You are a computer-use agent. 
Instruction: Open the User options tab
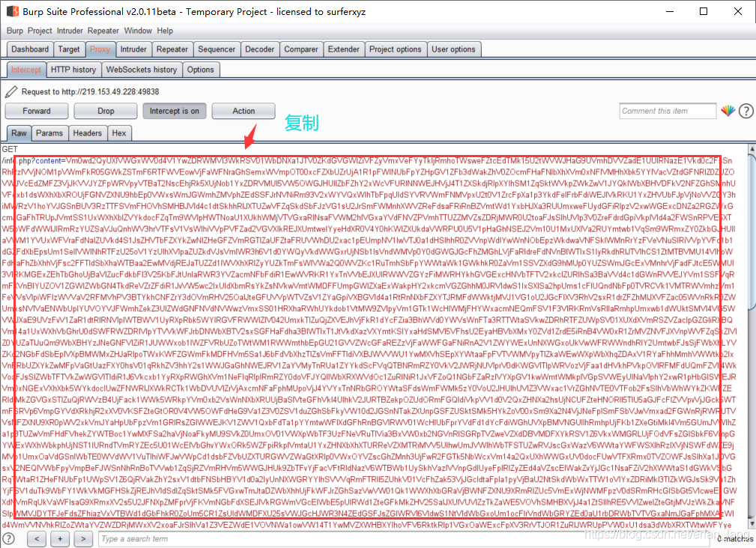tap(453, 49)
